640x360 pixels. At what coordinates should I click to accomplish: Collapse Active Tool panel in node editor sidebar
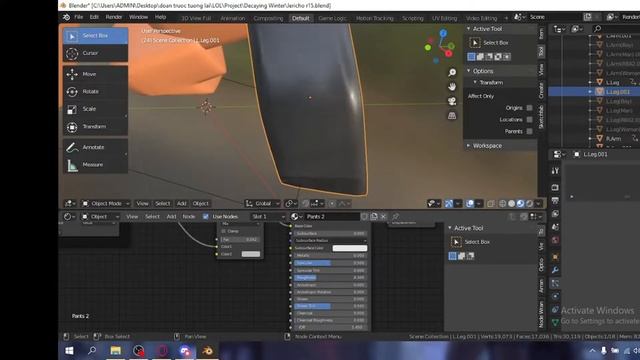(450, 228)
